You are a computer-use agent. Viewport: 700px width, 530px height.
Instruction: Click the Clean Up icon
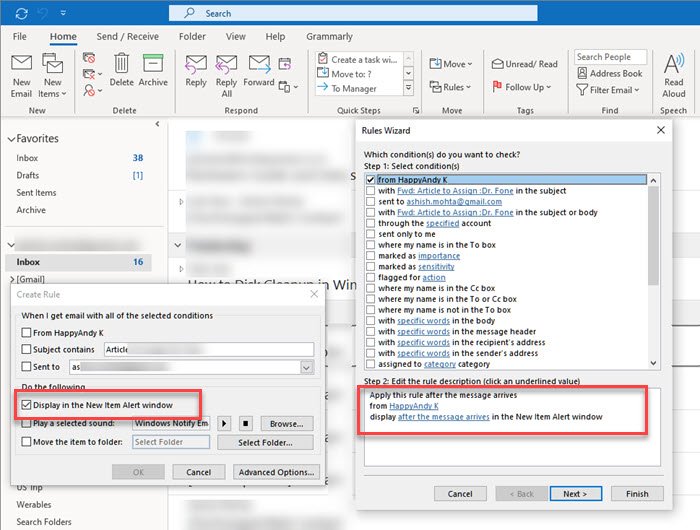[89, 74]
